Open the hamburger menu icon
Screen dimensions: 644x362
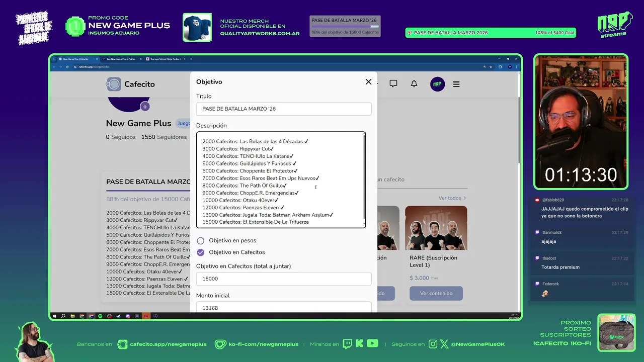pos(456,84)
